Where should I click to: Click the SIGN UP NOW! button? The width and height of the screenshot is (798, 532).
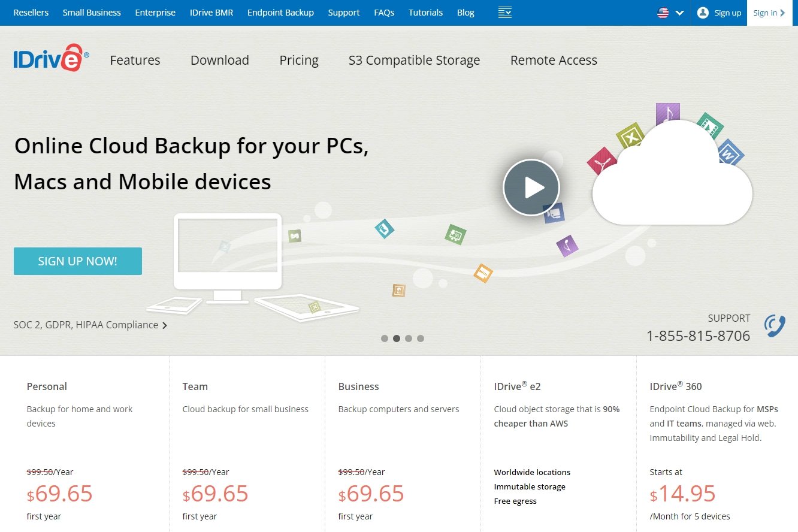(x=78, y=261)
